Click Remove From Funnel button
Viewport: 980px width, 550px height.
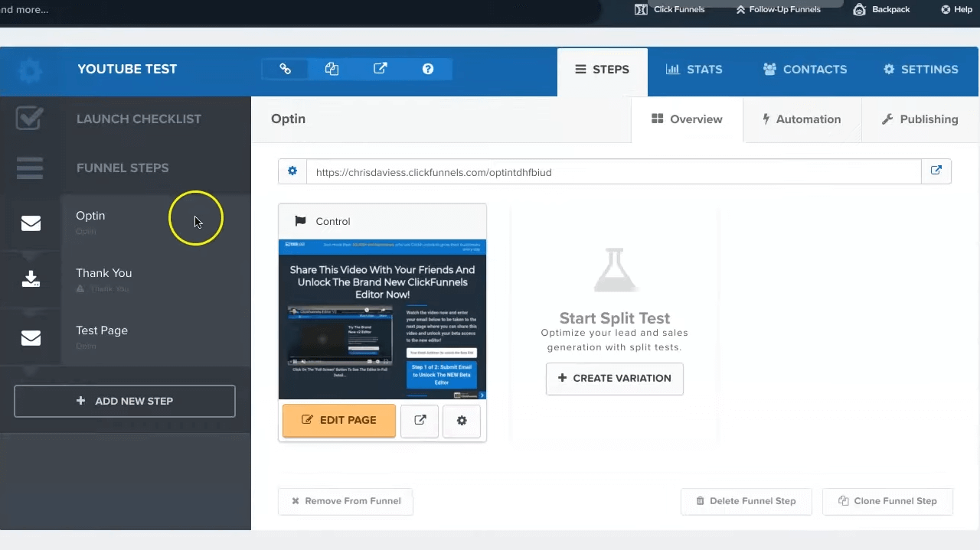pyautogui.click(x=345, y=501)
